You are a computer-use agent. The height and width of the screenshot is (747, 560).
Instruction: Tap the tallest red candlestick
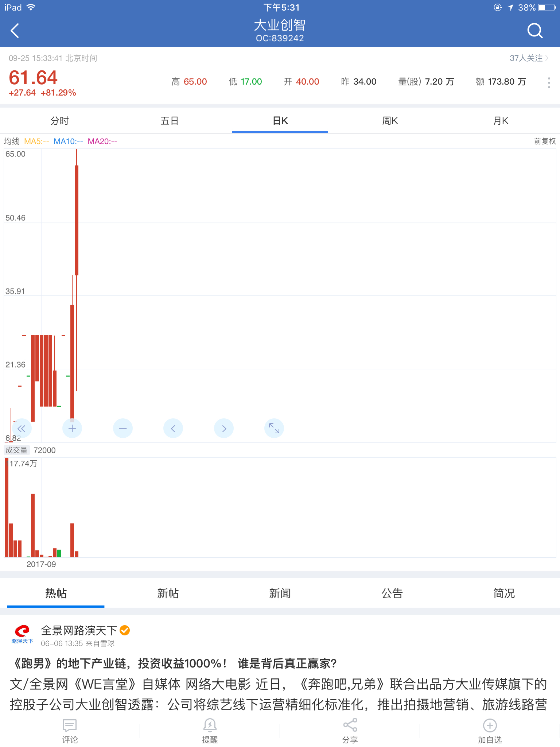tap(77, 220)
